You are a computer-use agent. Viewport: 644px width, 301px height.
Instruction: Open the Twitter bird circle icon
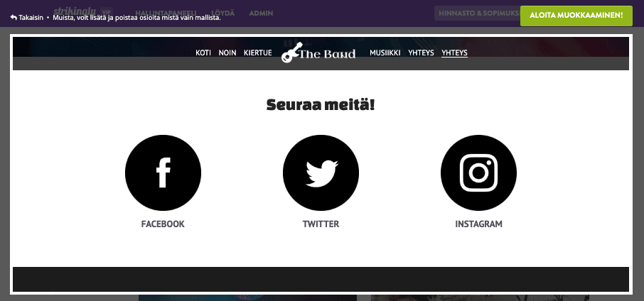pos(321,173)
